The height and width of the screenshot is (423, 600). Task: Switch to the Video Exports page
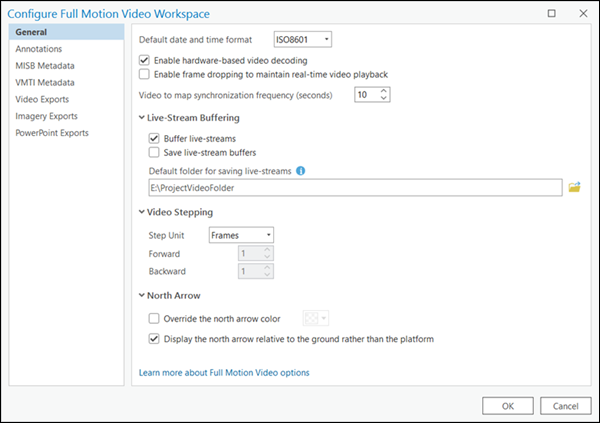(43, 99)
